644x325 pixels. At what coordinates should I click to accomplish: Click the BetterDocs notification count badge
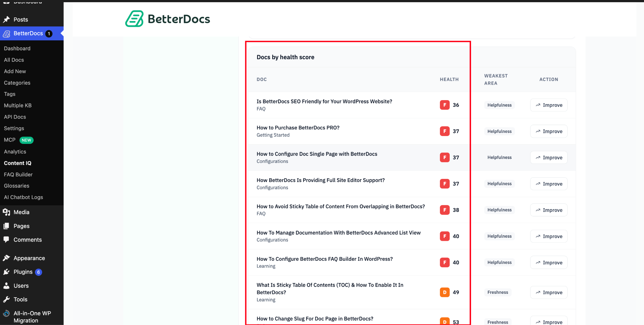click(49, 34)
